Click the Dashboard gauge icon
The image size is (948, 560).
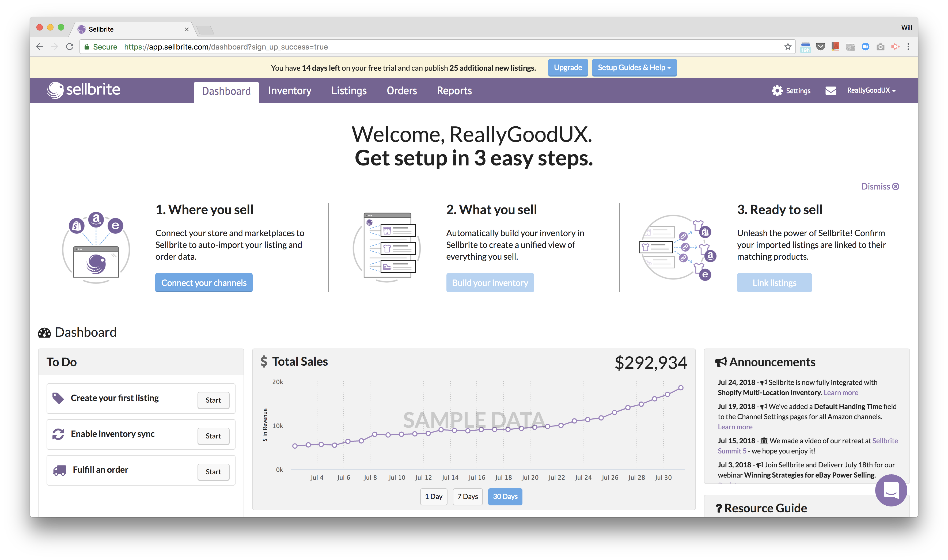[44, 332]
